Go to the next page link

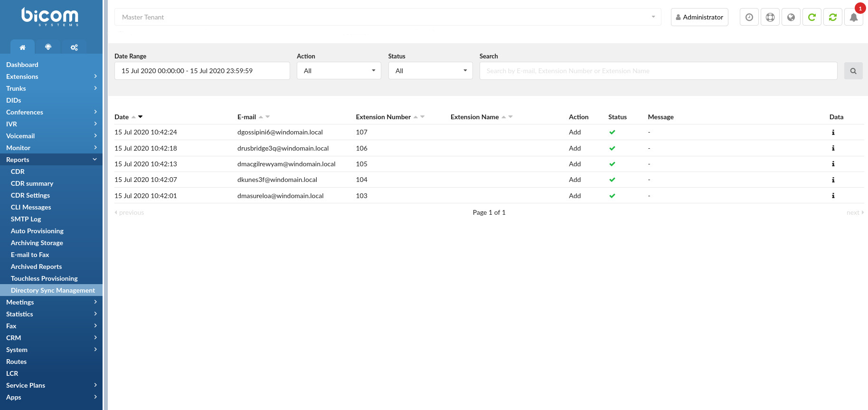855,212
